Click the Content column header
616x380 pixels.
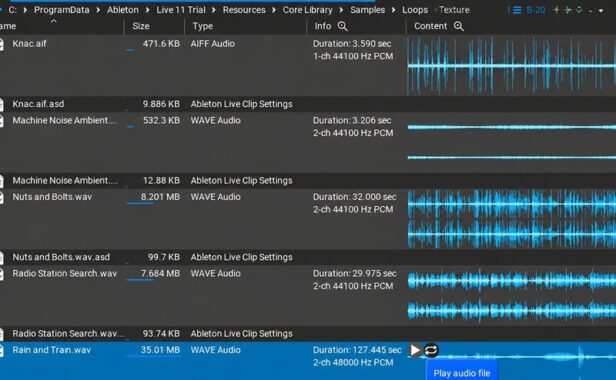pos(430,26)
